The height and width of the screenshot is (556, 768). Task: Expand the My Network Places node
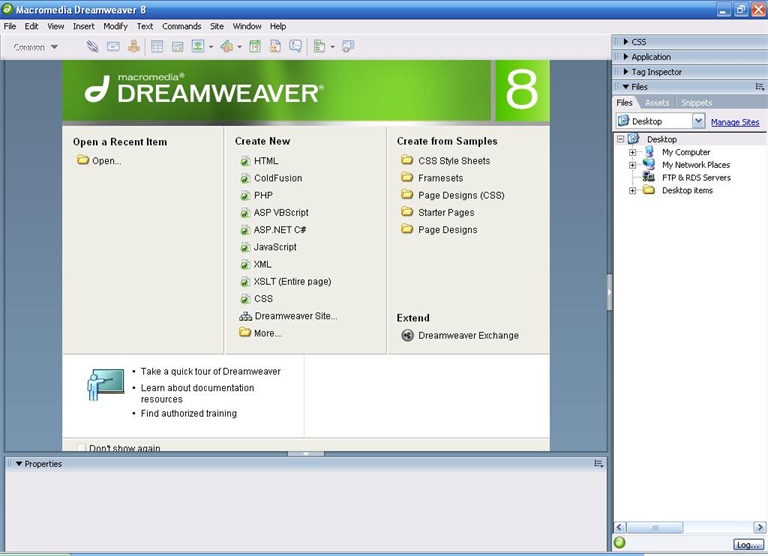click(632, 165)
